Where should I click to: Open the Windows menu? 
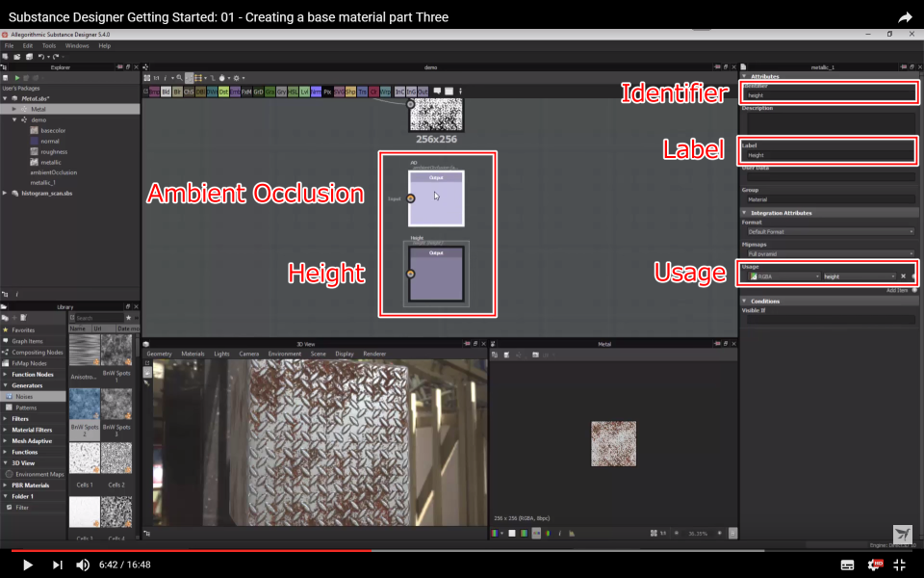pyautogui.click(x=77, y=45)
